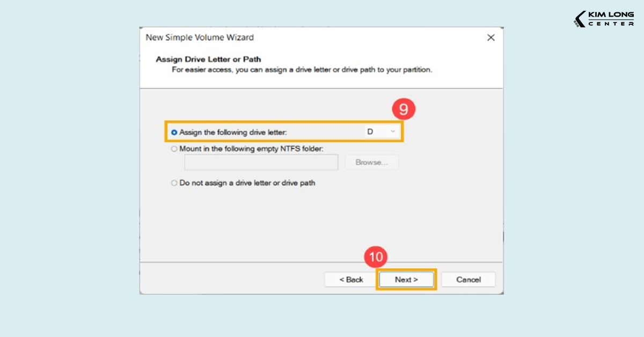
Task: Close the New Simple Volume Wizard window
Action: click(x=490, y=38)
